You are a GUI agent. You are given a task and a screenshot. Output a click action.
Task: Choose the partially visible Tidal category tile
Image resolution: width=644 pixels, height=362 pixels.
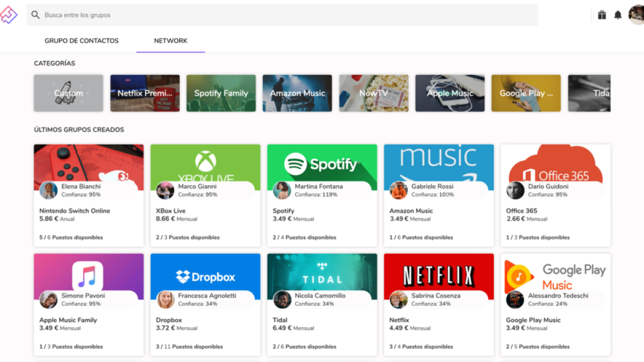coord(589,93)
